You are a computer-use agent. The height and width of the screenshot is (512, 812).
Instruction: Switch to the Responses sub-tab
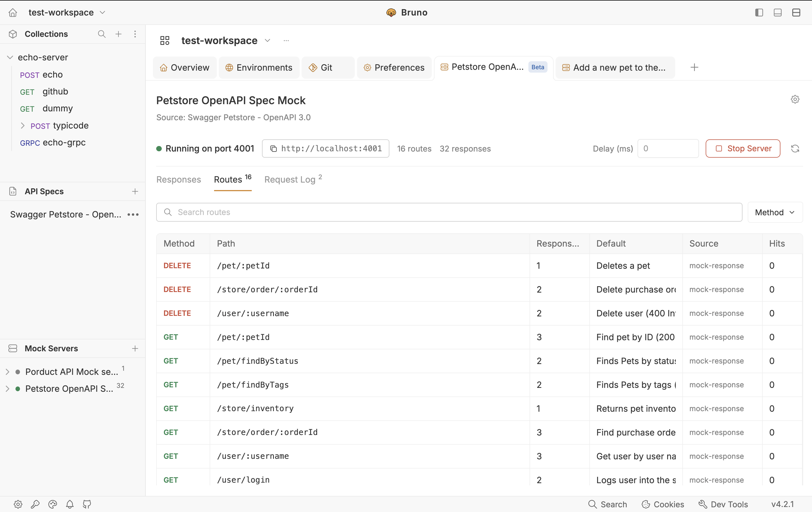(178, 180)
